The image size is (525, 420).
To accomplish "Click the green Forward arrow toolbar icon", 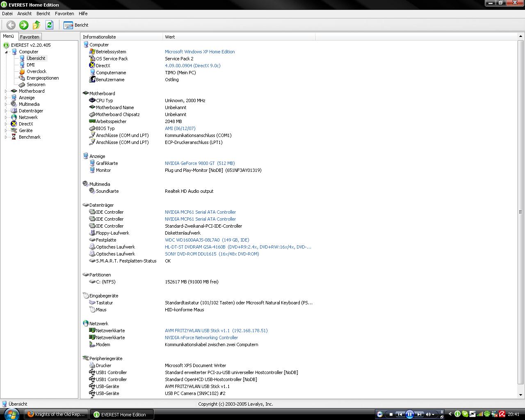I will coord(24,25).
